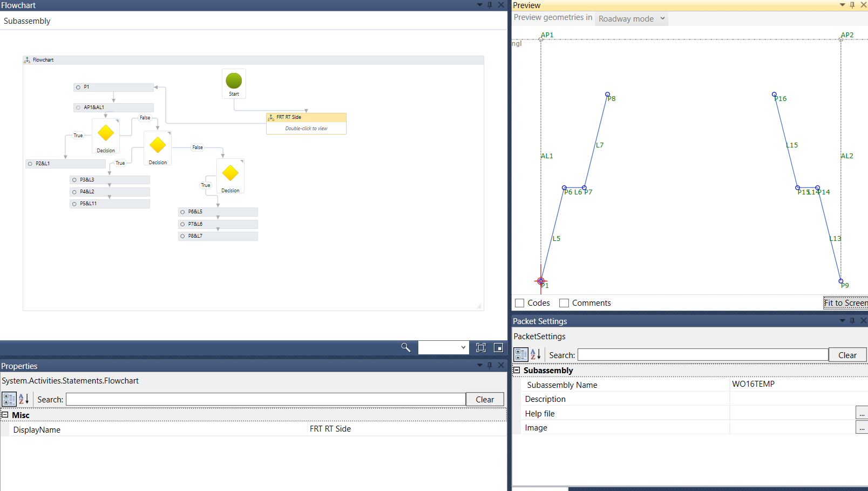Open the Packet Settings panel options arrow
The width and height of the screenshot is (868, 491).
[x=842, y=321]
